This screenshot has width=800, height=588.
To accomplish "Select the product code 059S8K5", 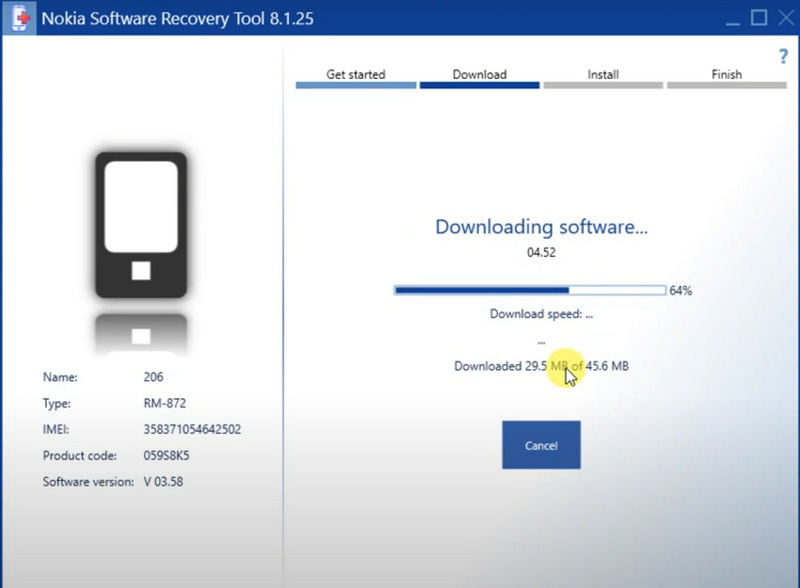I will coord(166,455).
